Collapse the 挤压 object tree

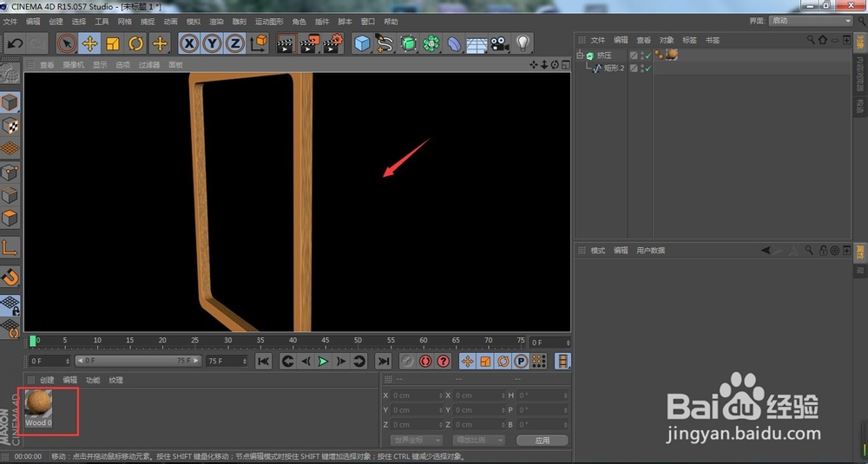pos(580,55)
